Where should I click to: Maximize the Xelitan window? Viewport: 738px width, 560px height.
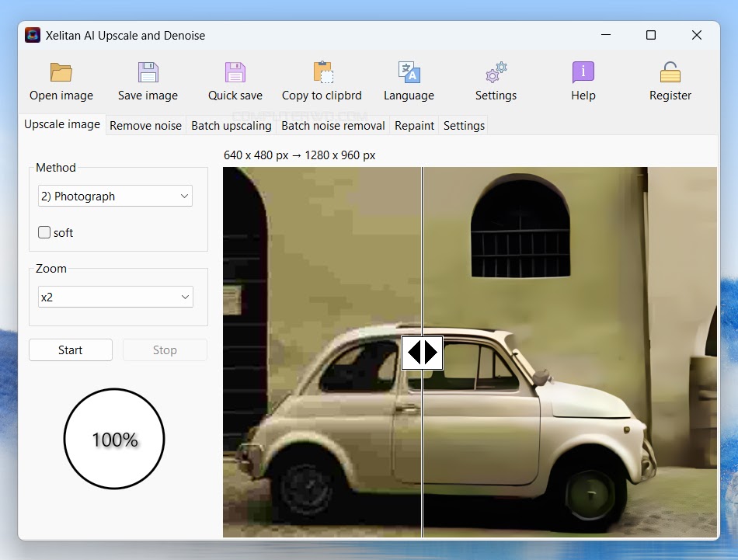[651, 35]
